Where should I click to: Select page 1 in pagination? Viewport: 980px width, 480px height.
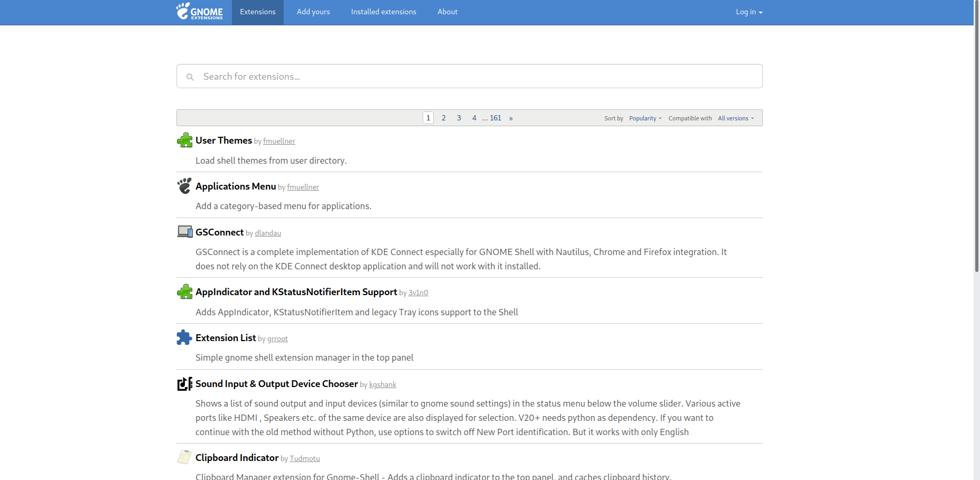(428, 118)
